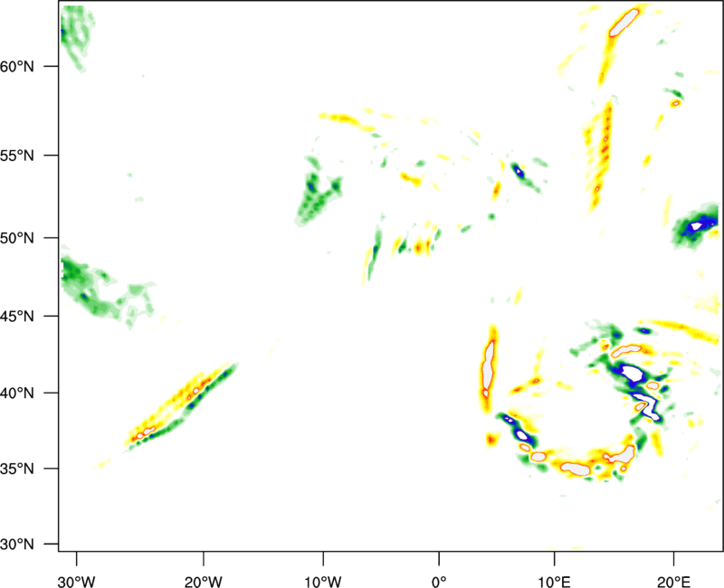This screenshot has width=724, height=588.
Task: Click the 10°W longitude label
Action: coord(323,582)
